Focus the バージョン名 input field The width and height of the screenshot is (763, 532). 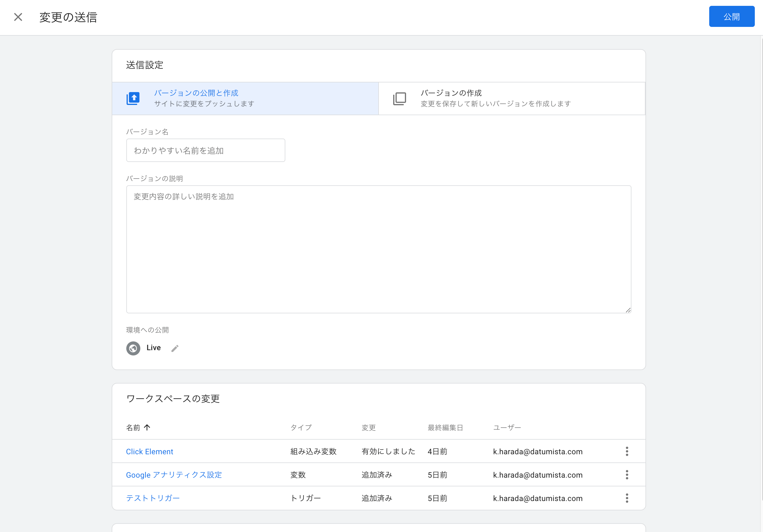pyautogui.click(x=206, y=150)
